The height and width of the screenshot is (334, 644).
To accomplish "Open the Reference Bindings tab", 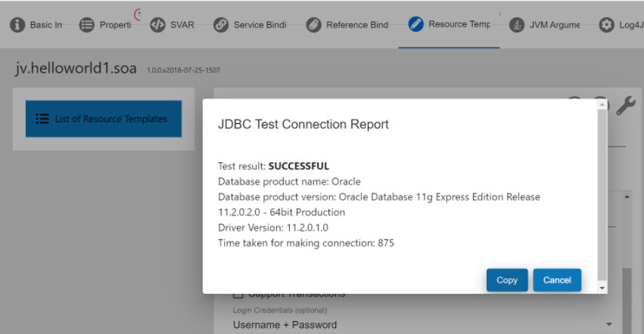I will point(356,25).
